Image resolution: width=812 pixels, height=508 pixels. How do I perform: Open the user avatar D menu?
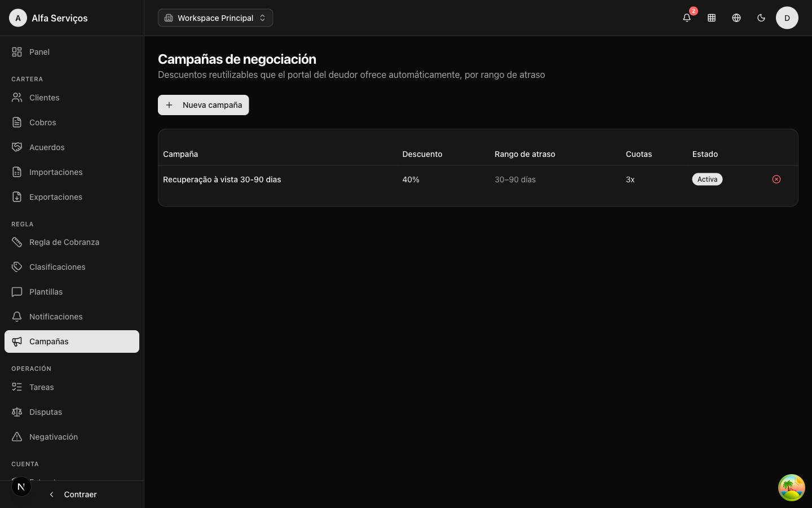787,18
